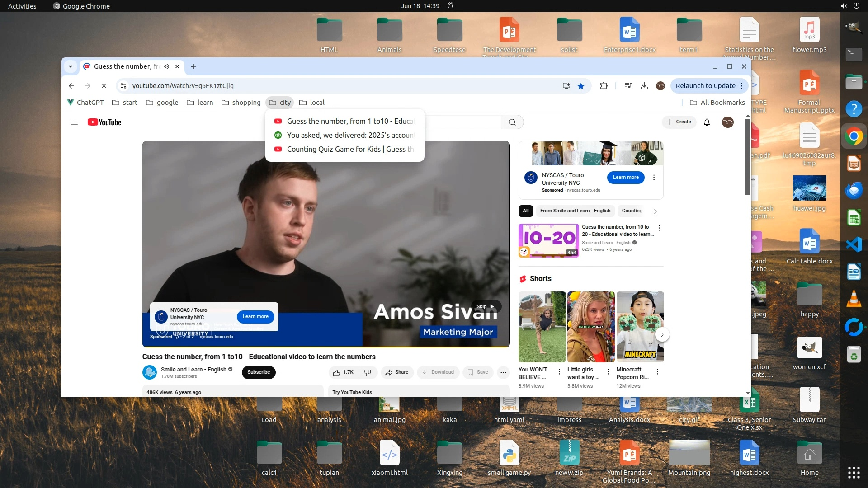
Task: Show next Shorts with arrow button
Action: click(662, 335)
